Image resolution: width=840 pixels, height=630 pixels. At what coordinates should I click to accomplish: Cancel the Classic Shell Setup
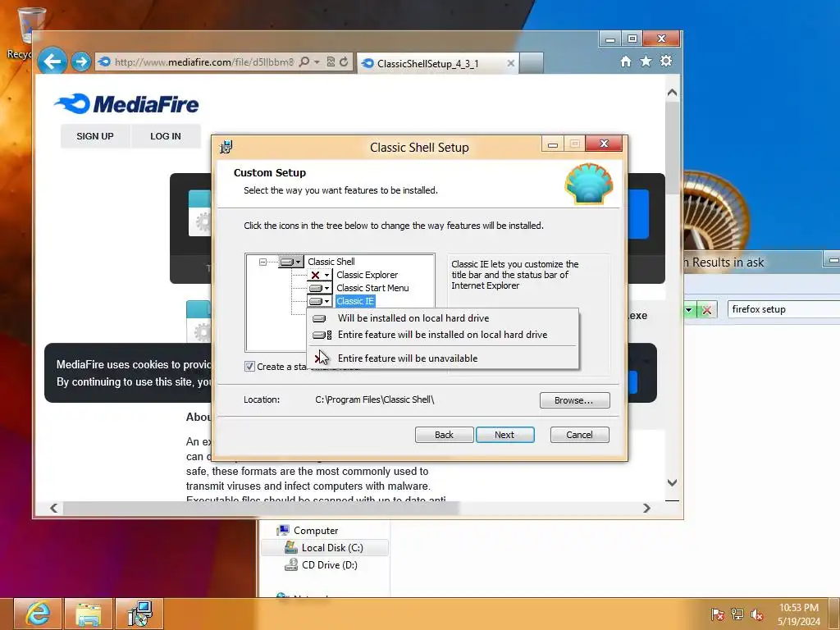click(x=580, y=435)
